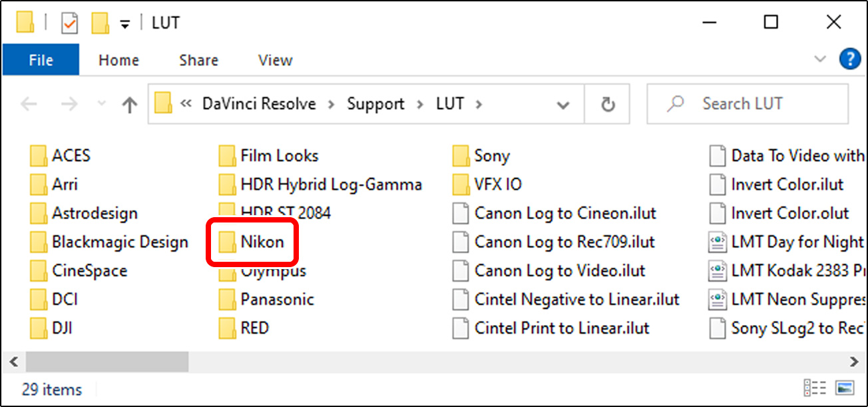This screenshot has height=407, width=868.
Task: Click the search magnifier icon
Action: [x=675, y=104]
